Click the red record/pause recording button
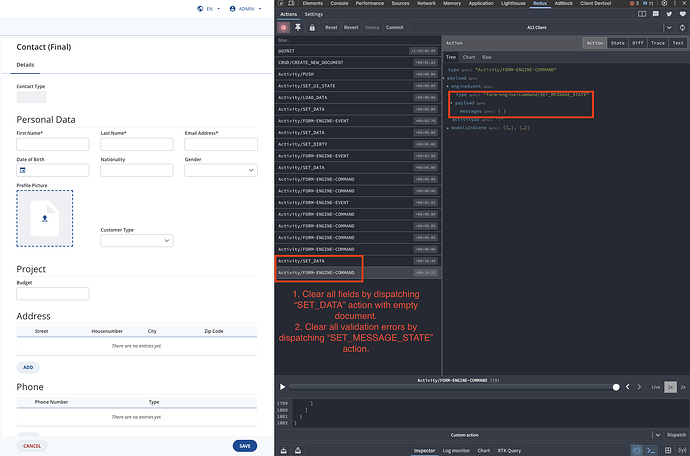690x456 pixels. click(x=283, y=27)
